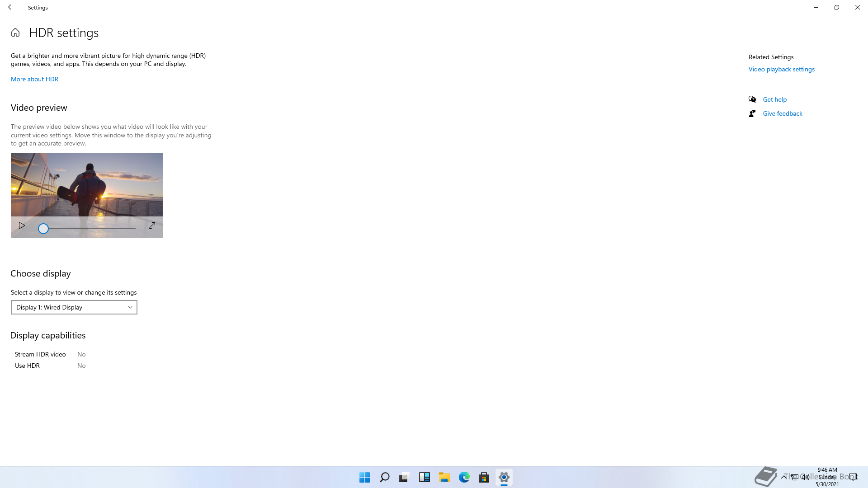Minimize the Settings window
868x488 pixels.
816,7
